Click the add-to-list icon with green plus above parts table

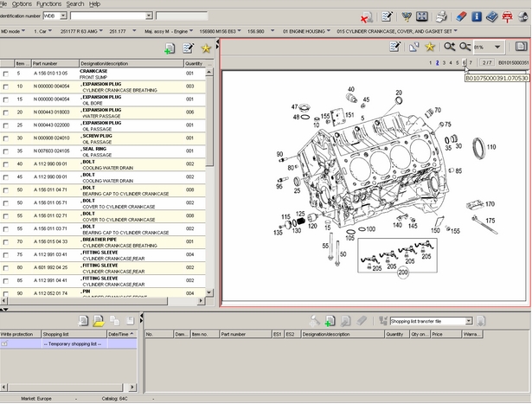point(170,48)
